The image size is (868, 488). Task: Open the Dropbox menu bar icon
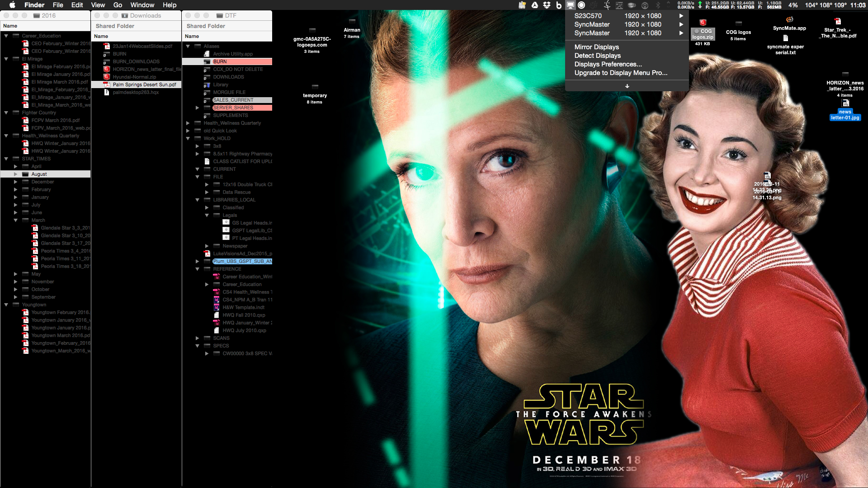[x=547, y=5]
